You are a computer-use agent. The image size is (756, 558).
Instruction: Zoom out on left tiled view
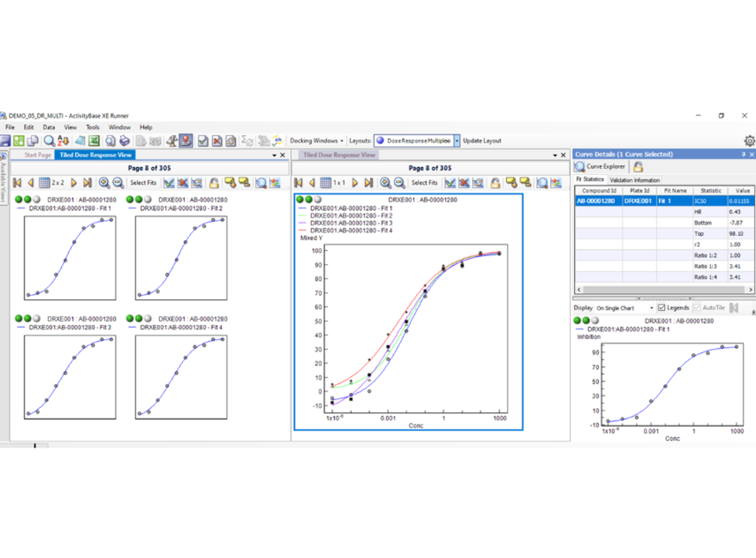118,183
